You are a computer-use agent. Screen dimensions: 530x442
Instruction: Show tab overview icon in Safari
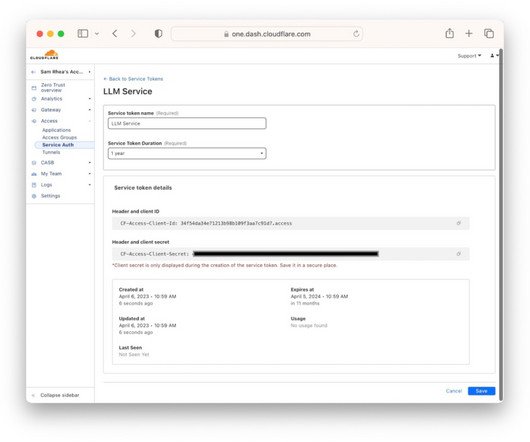[x=489, y=33]
